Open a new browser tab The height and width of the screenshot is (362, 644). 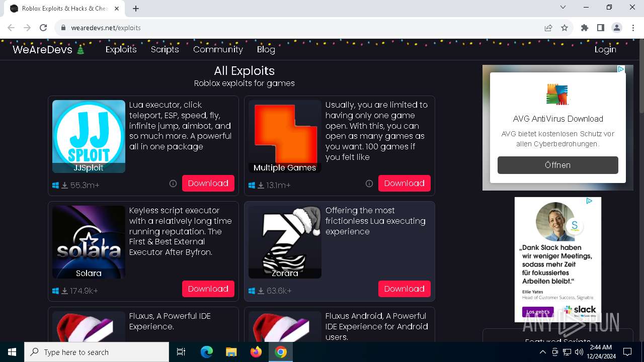(x=136, y=9)
